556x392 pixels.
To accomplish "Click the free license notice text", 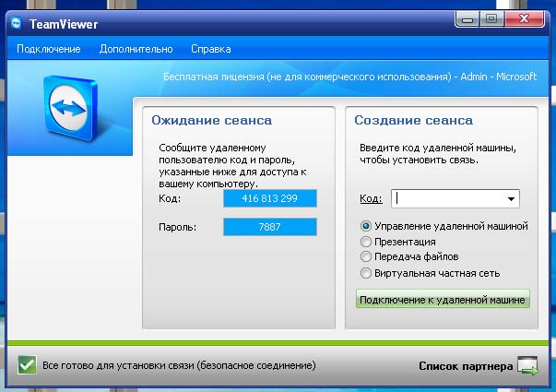I will 350,77.
